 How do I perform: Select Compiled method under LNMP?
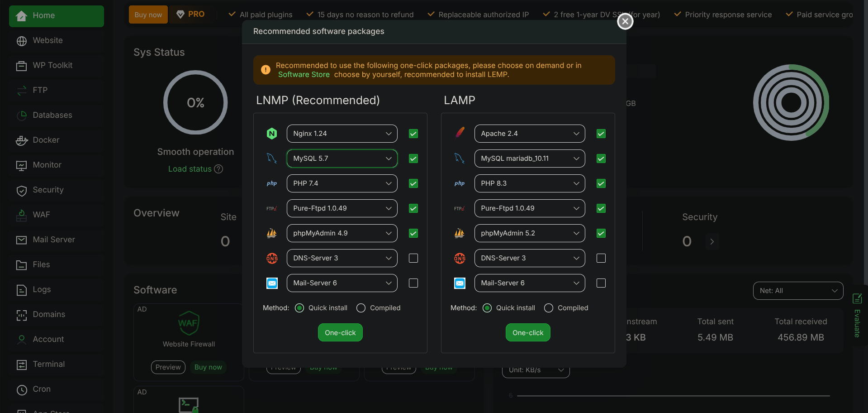(x=361, y=308)
